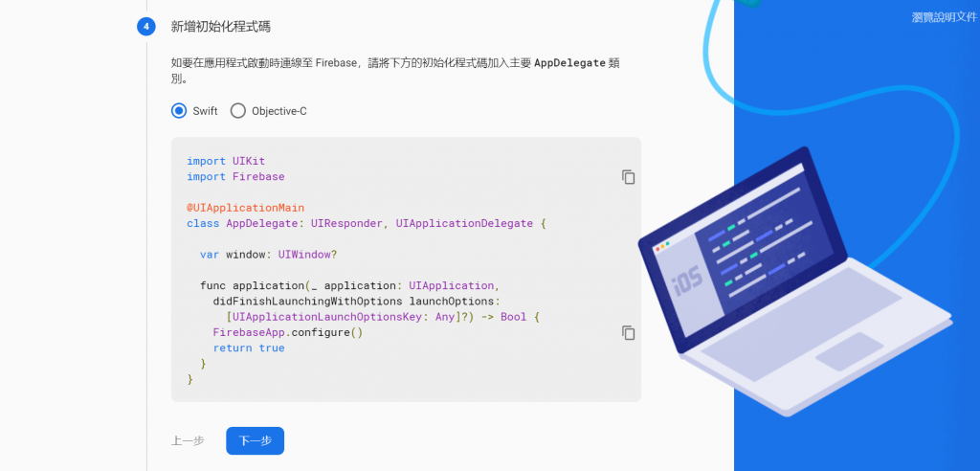Click step 4 heading 新增初始化程式碼
The height and width of the screenshot is (471, 980).
click(221, 27)
